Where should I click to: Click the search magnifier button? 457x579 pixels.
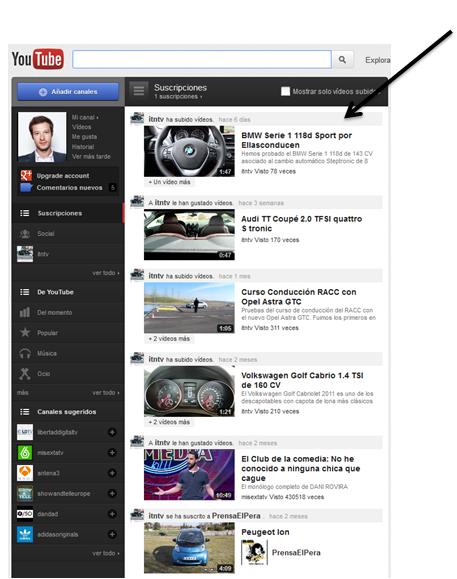[342, 59]
